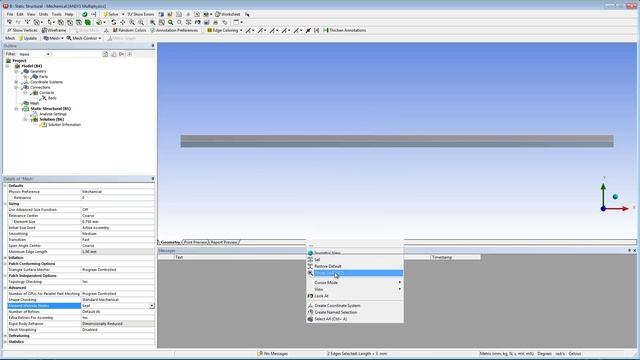This screenshot has width=640, height=360.
Task: Select the Contacts tree item
Action: click(47, 93)
